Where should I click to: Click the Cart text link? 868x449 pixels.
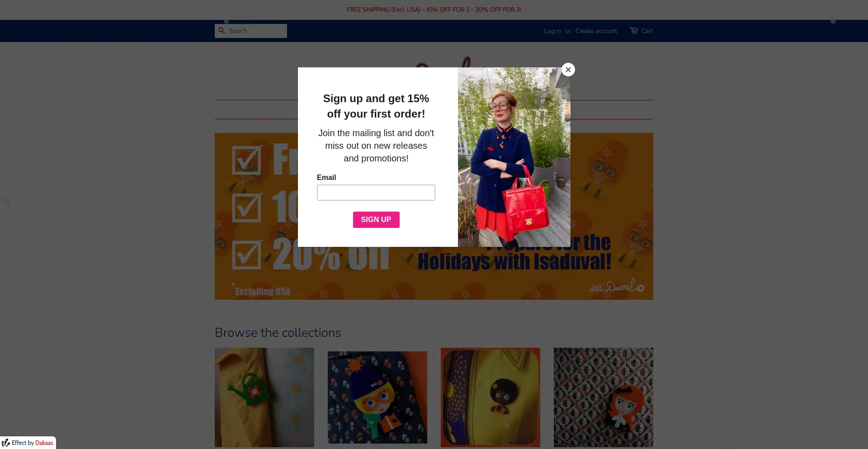coord(647,31)
